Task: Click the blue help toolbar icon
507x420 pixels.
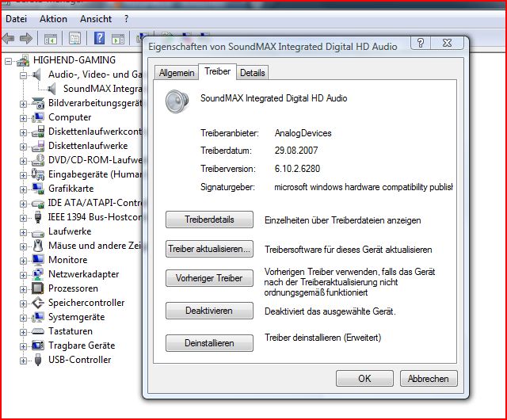Action: [99, 38]
